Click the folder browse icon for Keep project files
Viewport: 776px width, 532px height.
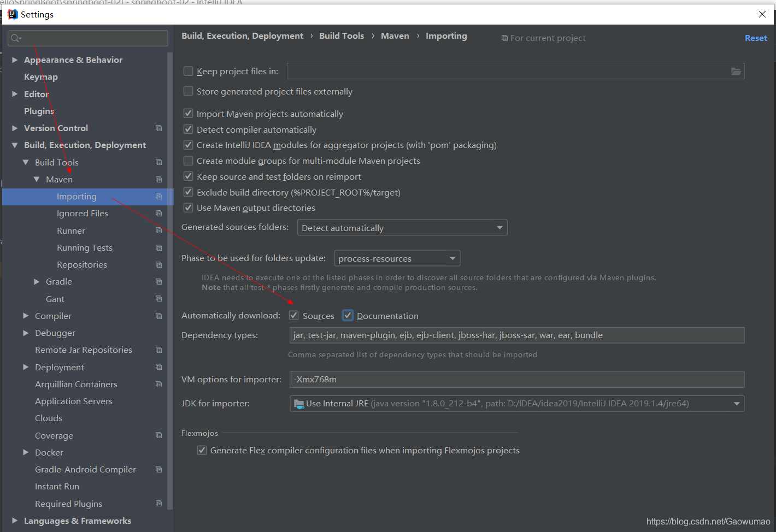point(736,72)
